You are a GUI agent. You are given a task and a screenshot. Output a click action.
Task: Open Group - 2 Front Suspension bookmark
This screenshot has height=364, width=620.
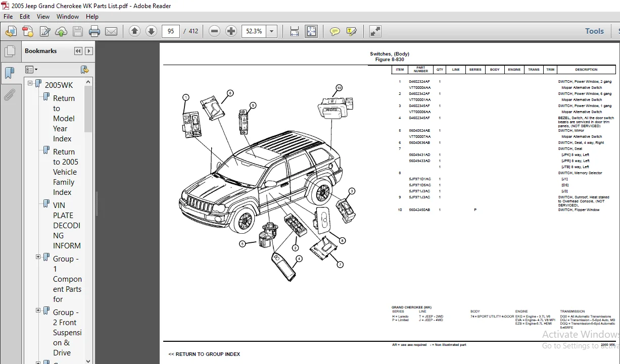click(67, 332)
